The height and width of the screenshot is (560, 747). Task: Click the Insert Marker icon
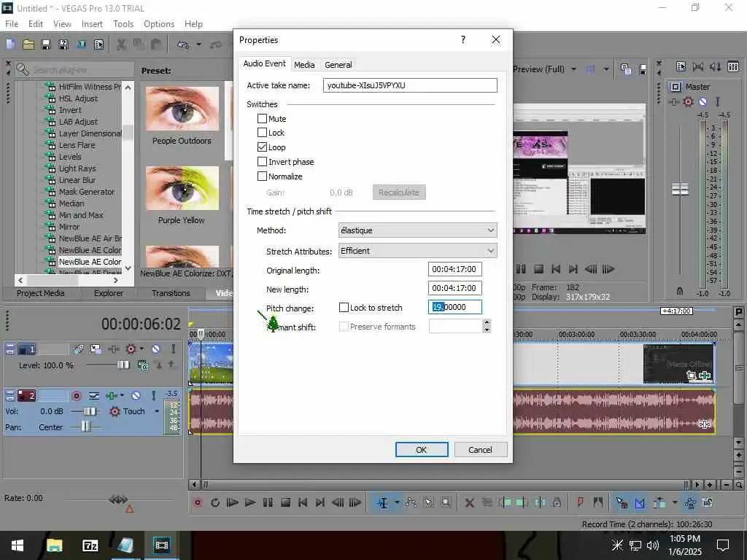pos(580,502)
